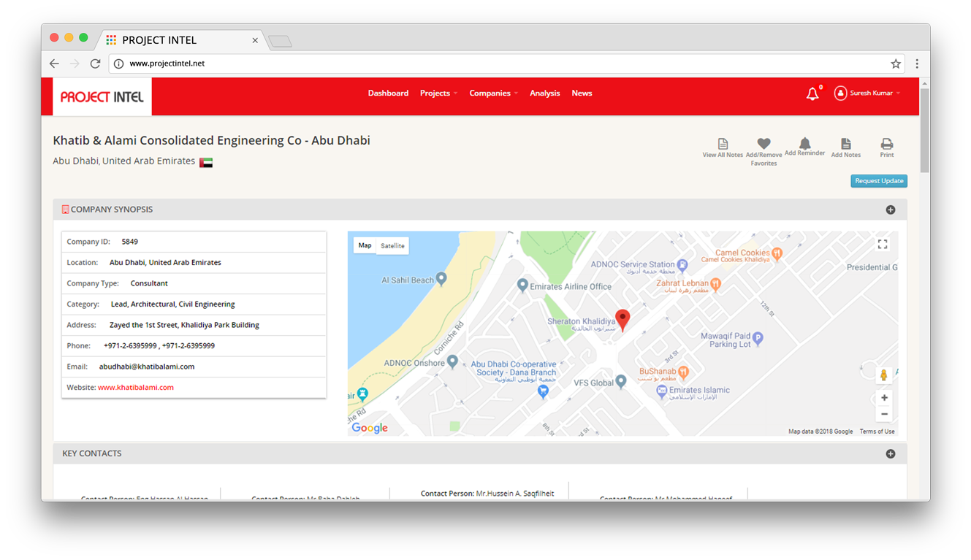Viewport: 971px width, 560px height.
Task: Click the Emirates Islamic bank marker
Action: point(662,392)
